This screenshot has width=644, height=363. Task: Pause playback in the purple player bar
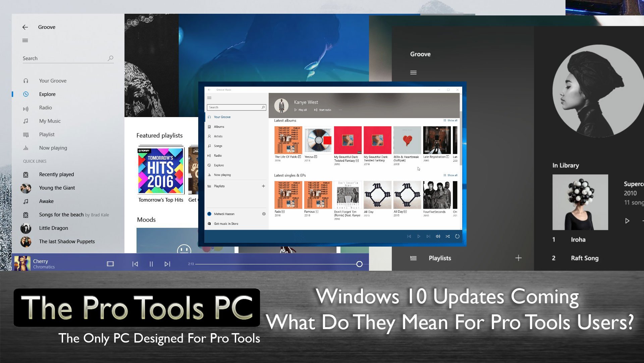click(x=151, y=264)
